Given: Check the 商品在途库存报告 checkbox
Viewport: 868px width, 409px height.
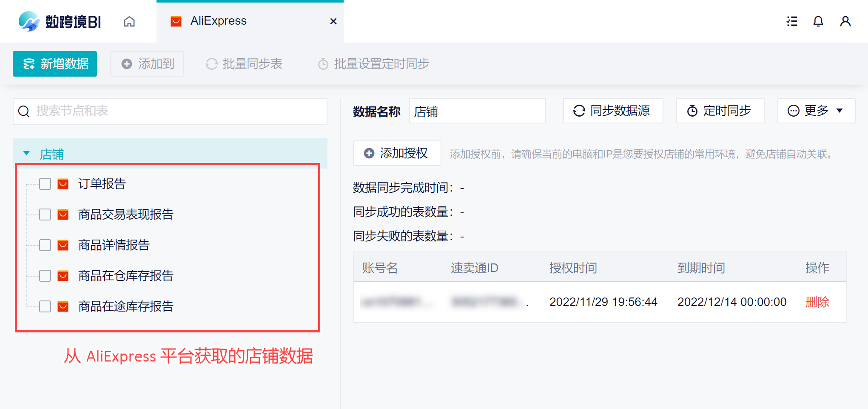Looking at the screenshot, I should 45,306.
